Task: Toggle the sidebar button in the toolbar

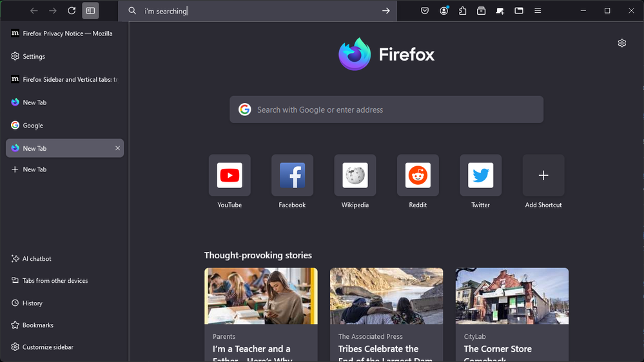Action: coord(90,11)
